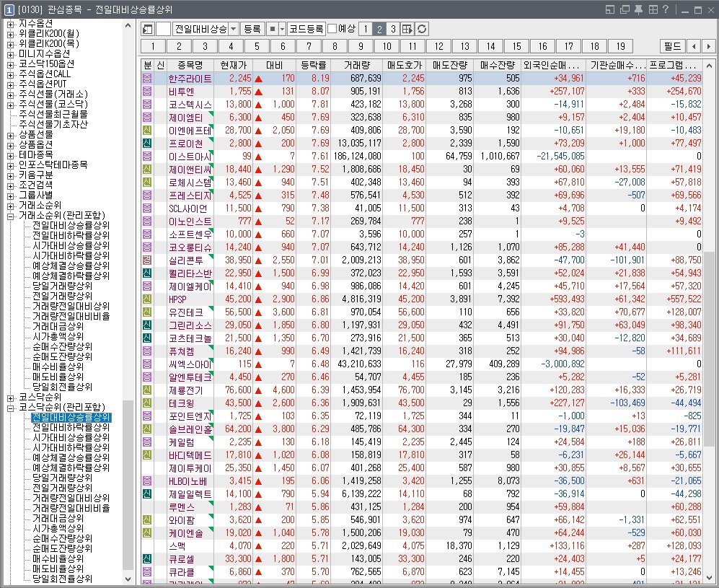Screen dimensions: 719x588
Task: Click the dark marker icon of 프로이천 row
Action: 146,143
